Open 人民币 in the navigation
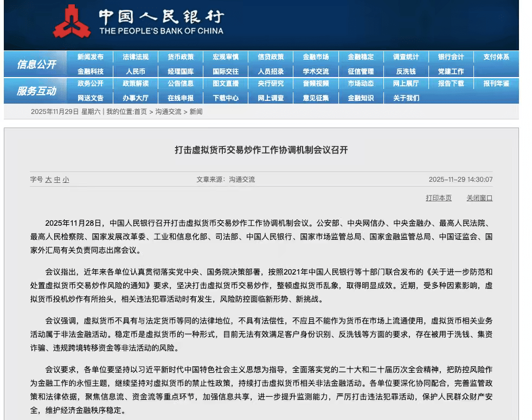 pyautogui.click(x=135, y=71)
